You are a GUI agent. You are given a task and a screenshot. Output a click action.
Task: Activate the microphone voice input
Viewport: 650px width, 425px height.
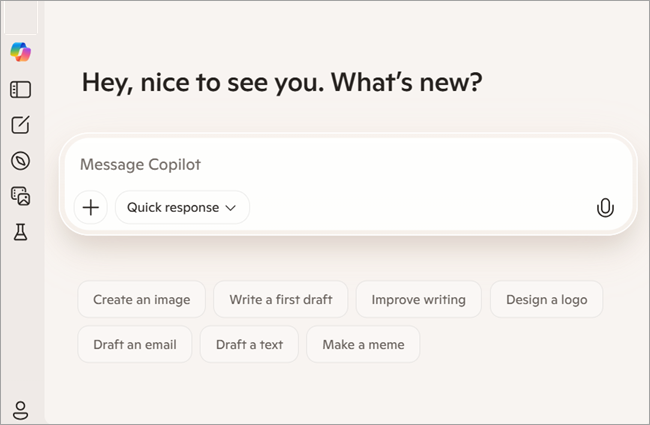[604, 208]
